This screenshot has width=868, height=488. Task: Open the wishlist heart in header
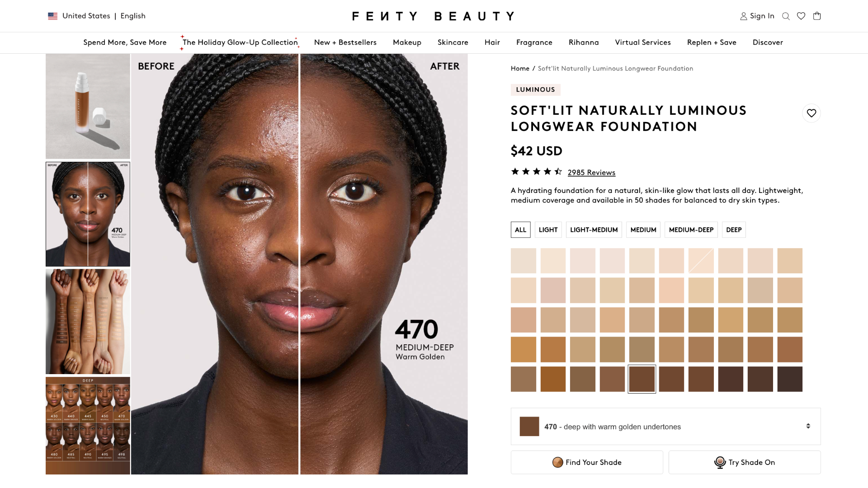801,16
